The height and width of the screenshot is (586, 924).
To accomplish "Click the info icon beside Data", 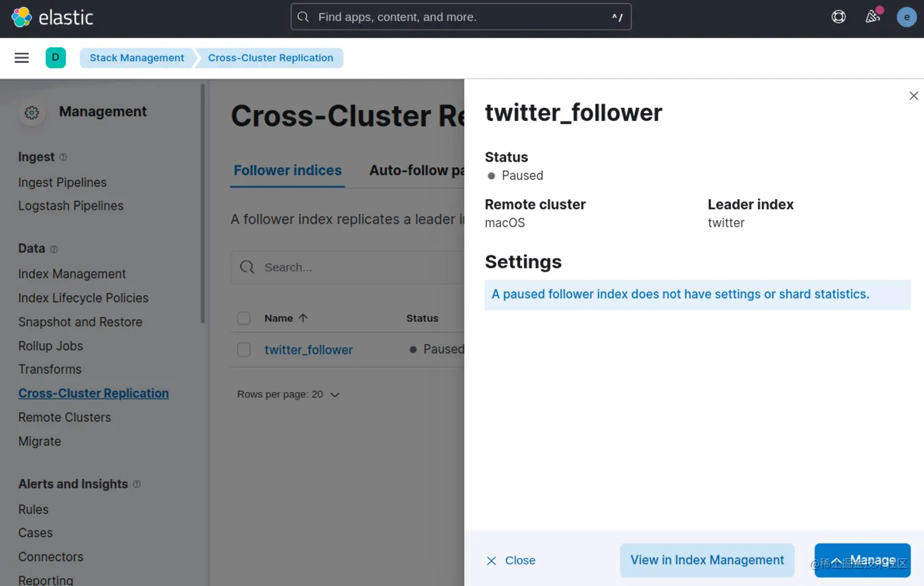I will click(54, 249).
